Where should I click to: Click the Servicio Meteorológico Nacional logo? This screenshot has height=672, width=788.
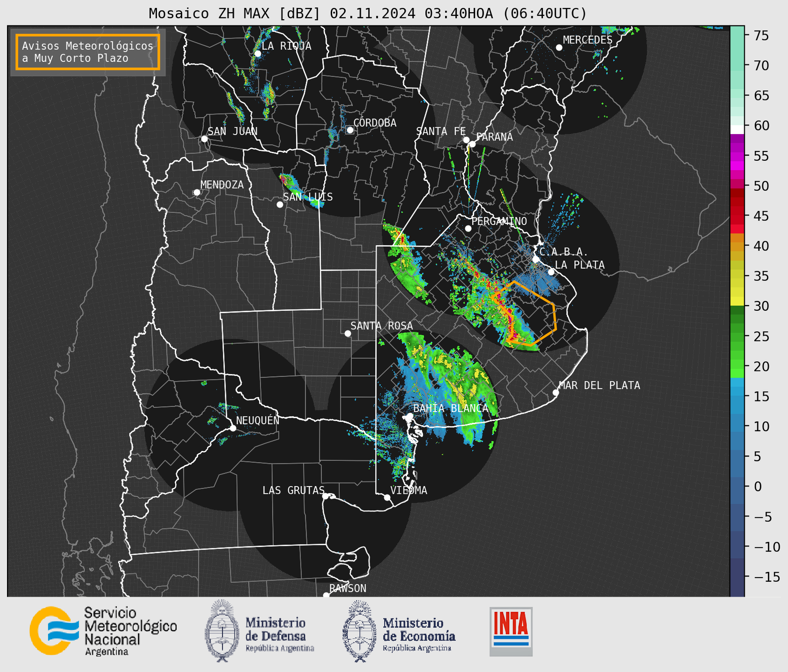point(103,631)
